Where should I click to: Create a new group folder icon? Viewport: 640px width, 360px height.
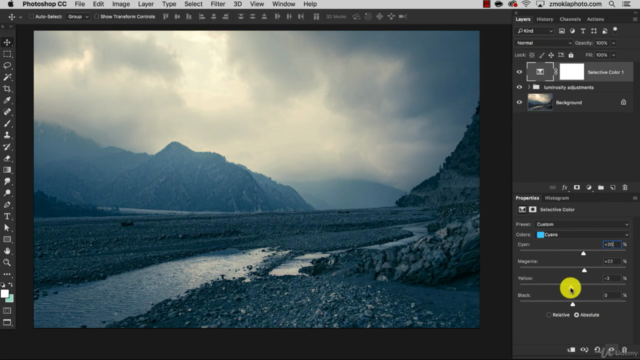(601, 187)
